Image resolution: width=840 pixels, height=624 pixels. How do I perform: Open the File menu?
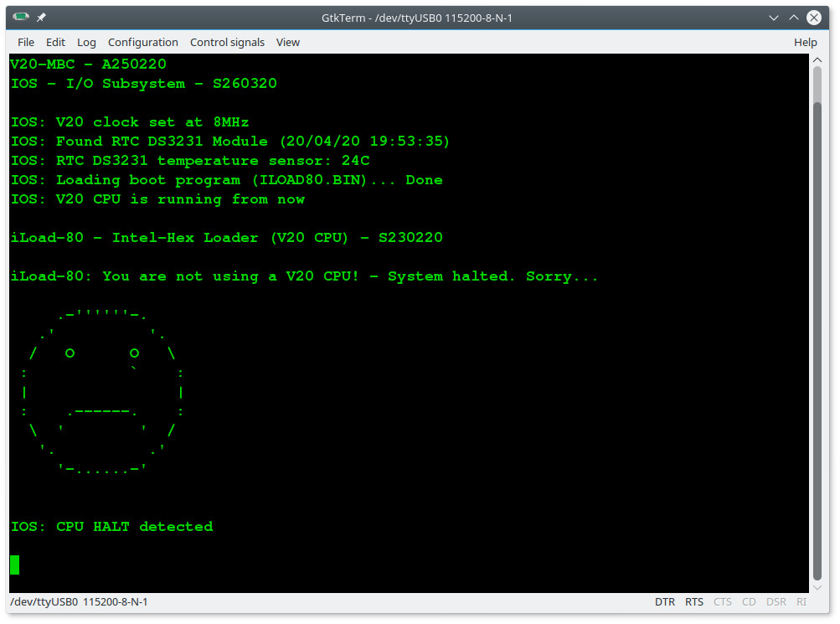[x=26, y=43]
